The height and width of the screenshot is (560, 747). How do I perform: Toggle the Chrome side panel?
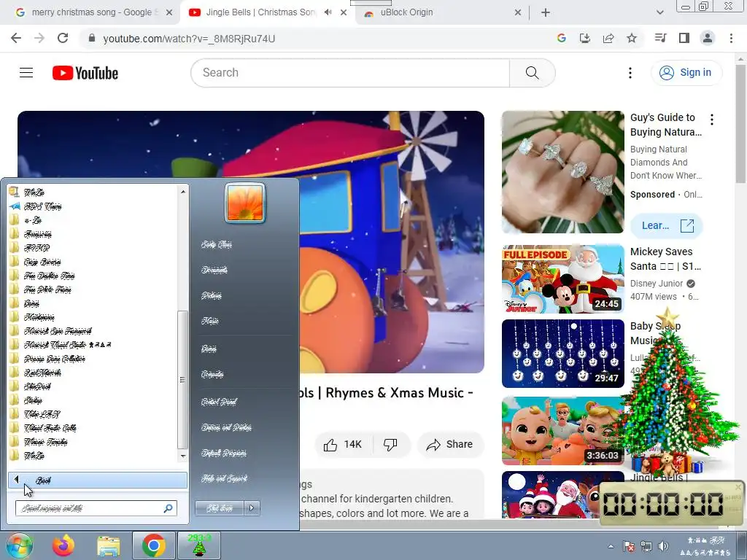pos(684,38)
